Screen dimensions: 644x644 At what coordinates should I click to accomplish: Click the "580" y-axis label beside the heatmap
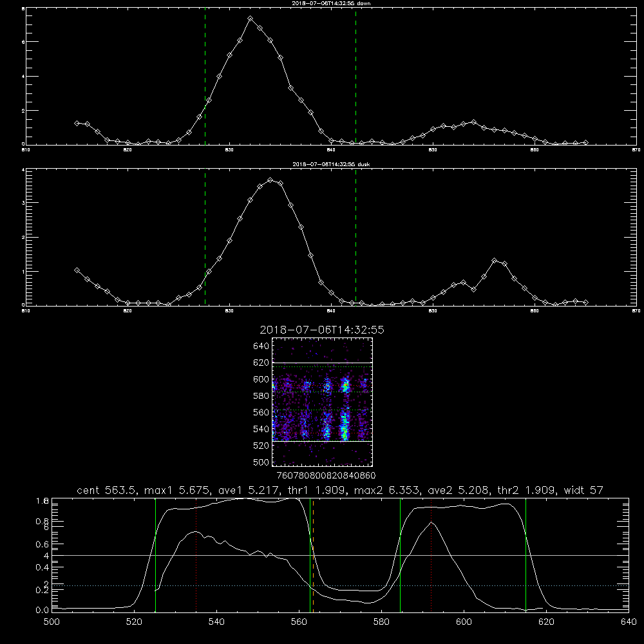(261, 396)
